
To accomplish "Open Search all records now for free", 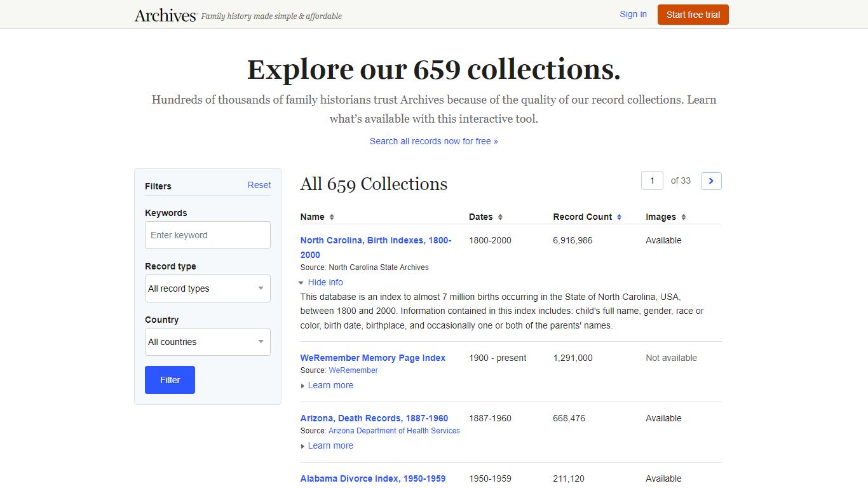I will pos(434,141).
